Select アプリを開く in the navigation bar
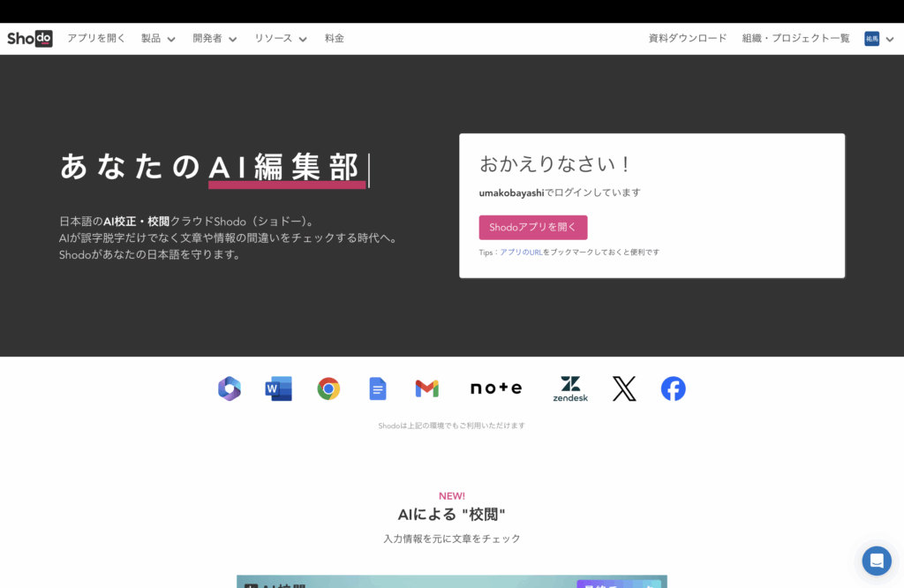Viewport: 904px width, 588px height. pyautogui.click(x=96, y=39)
